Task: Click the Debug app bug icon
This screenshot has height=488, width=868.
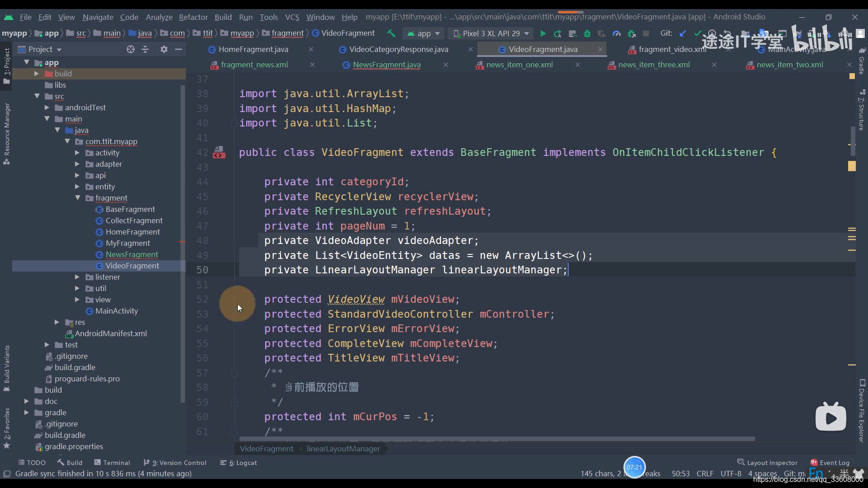Action: [587, 33]
